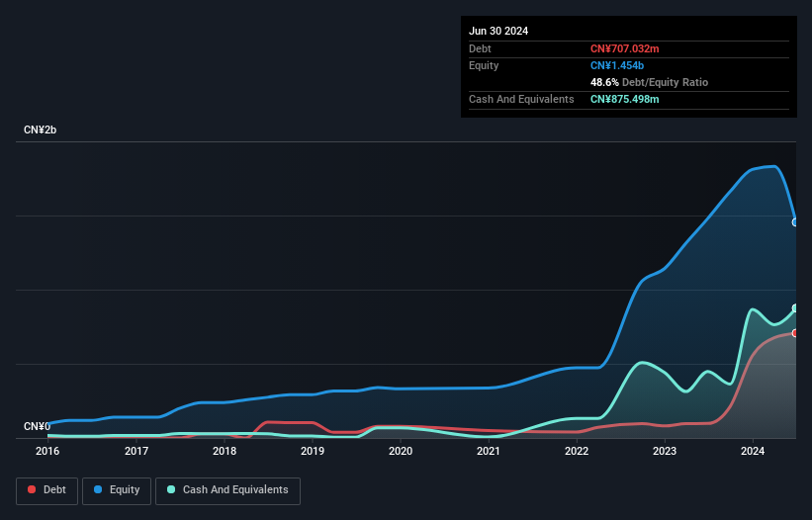Viewport: 812px width, 520px height.
Task: Toggle the Equity legend button
Action: click(117, 490)
